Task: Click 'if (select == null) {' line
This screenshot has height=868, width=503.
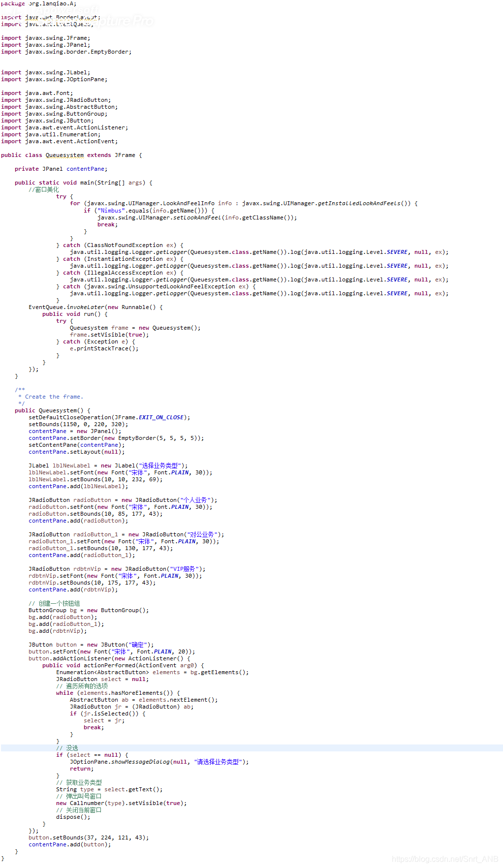Action: (92, 755)
